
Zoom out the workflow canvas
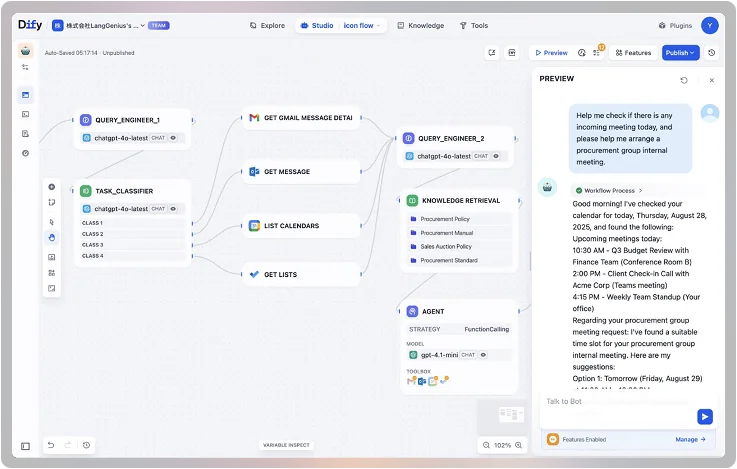[x=486, y=445]
